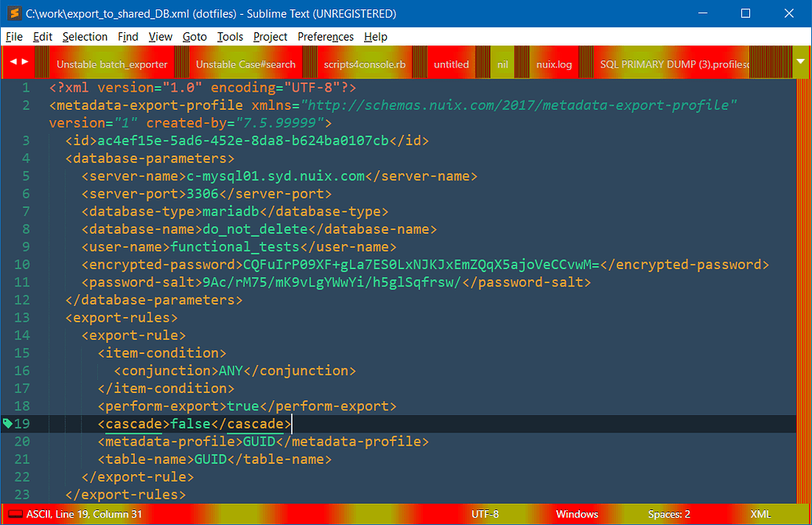
Task: Change encoding via UTF-8 status item
Action: [x=485, y=514]
